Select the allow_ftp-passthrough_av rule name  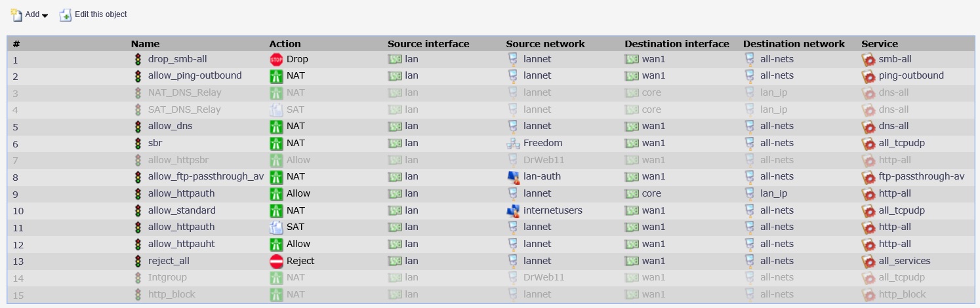[205, 176]
